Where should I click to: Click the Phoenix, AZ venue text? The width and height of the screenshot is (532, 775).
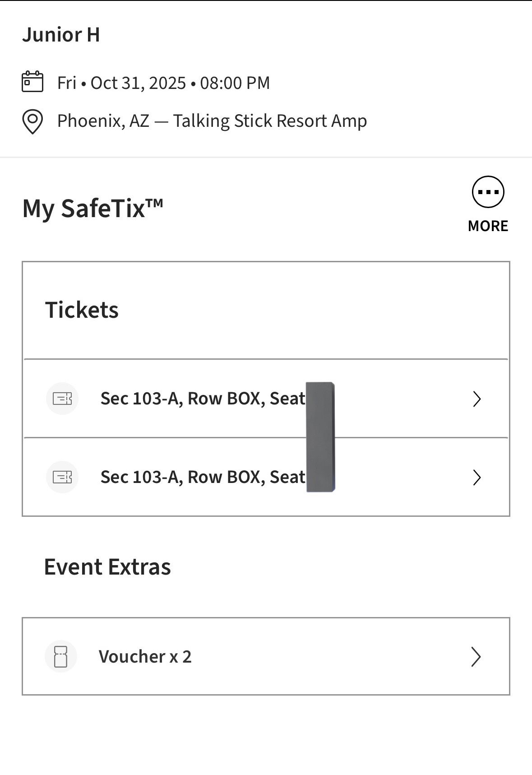coord(212,121)
